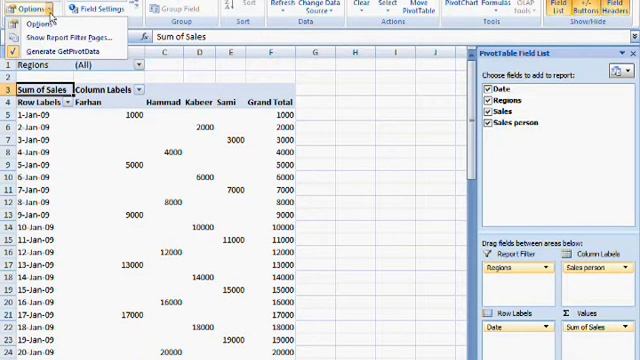
Task: Click the Row Labels area icon
Action: 487,313
